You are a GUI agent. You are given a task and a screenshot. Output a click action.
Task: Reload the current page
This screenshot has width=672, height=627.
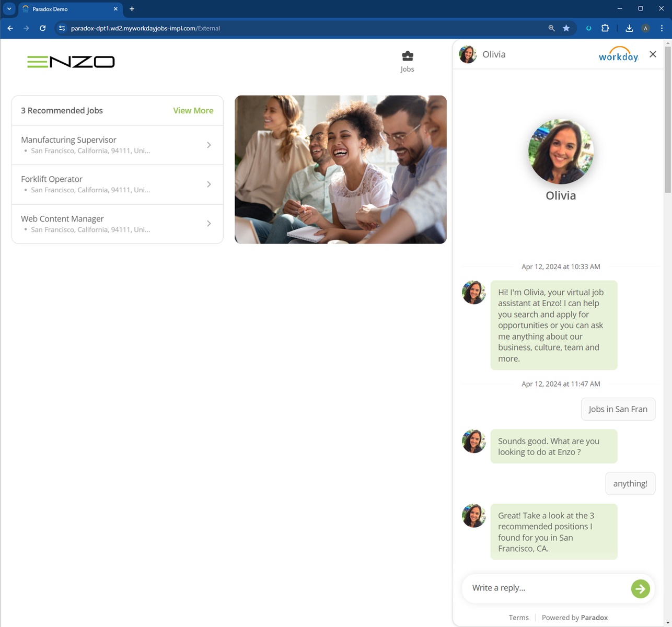(42, 28)
